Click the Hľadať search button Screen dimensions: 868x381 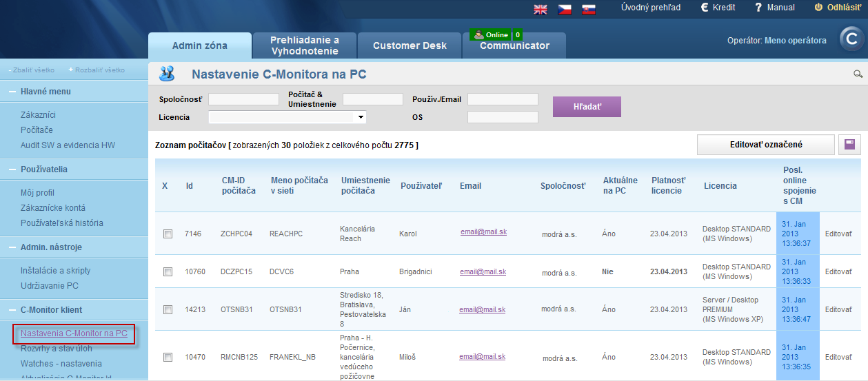coord(587,107)
